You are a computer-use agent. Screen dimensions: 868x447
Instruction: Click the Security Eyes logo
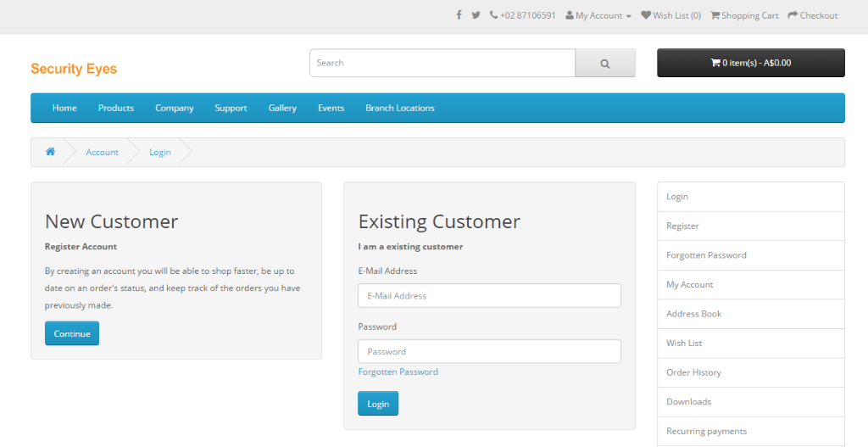74,69
